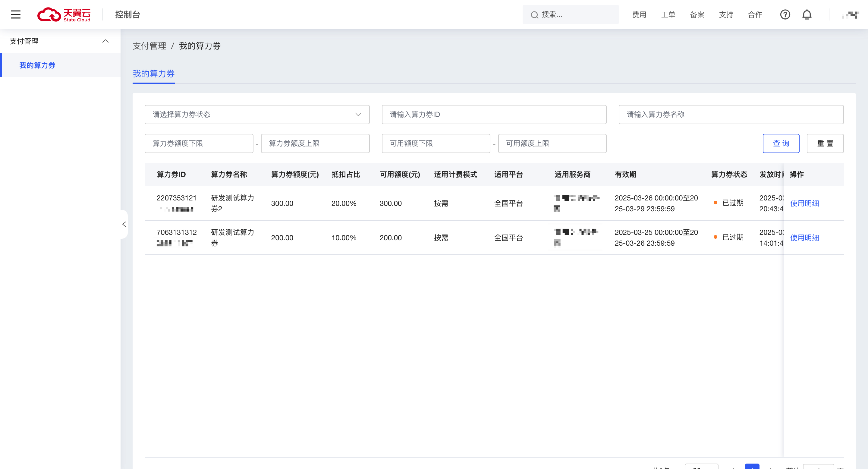Image resolution: width=868 pixels, height=469 pixels.
Task: Open the hamburger navigation menu
Action: (x=15, y=14)
